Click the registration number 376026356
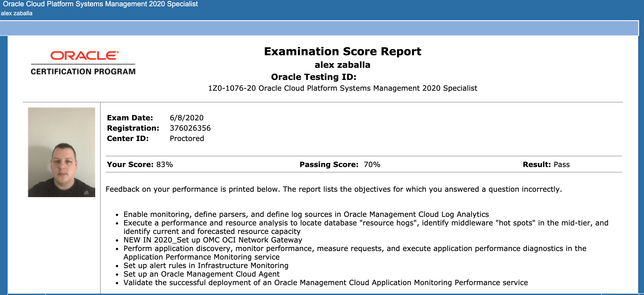This screenshot has height=295, width=644. click(x=190, y=128)
